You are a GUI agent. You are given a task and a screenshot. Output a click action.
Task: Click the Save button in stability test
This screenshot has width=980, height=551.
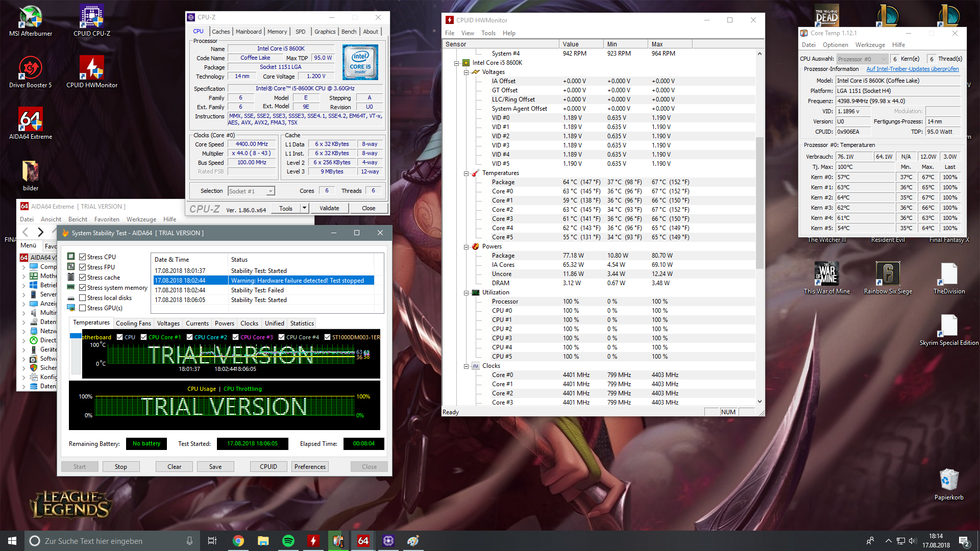pyautogui.click(x=215, y=467)
